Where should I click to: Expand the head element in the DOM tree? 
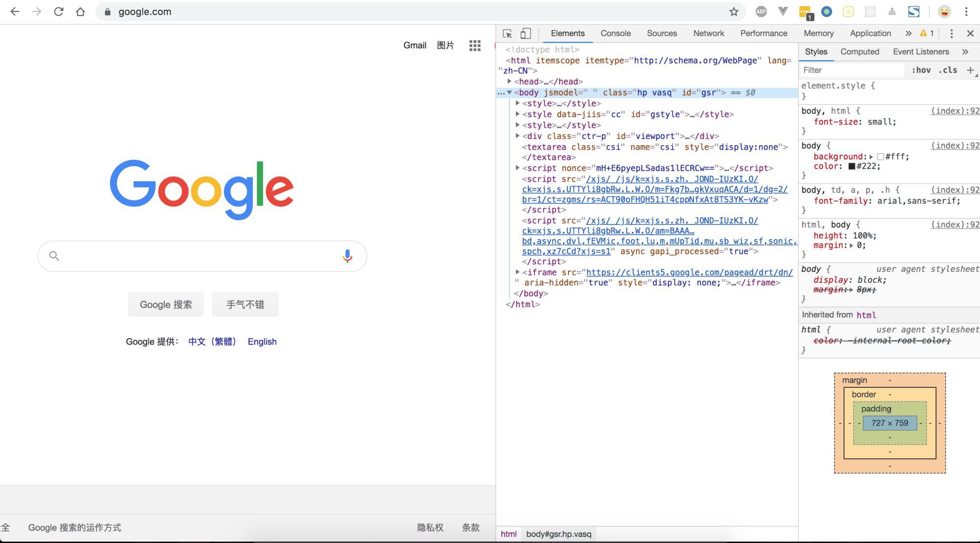pyautogui.click(x=510, y=81)
